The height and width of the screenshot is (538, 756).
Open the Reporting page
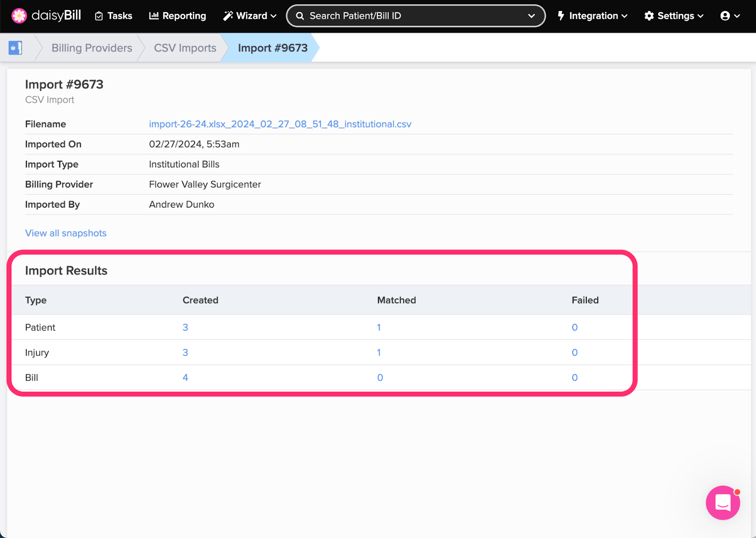[178, 16]
